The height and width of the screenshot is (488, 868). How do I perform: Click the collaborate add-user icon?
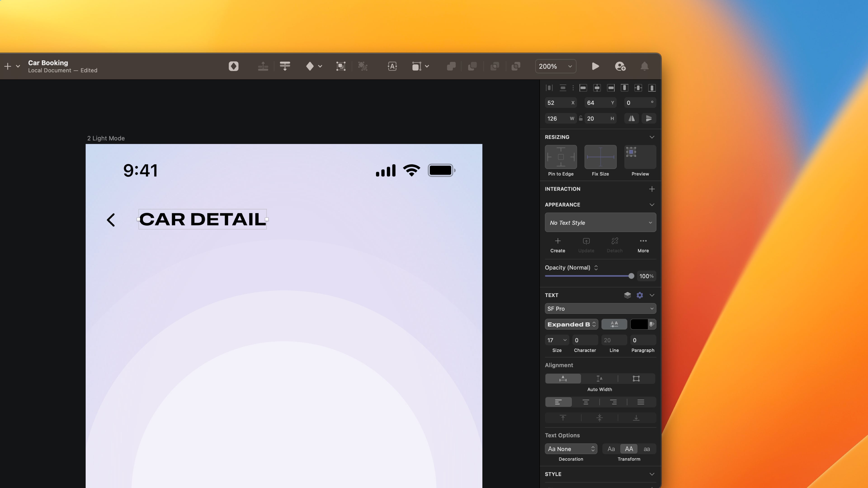620,66
